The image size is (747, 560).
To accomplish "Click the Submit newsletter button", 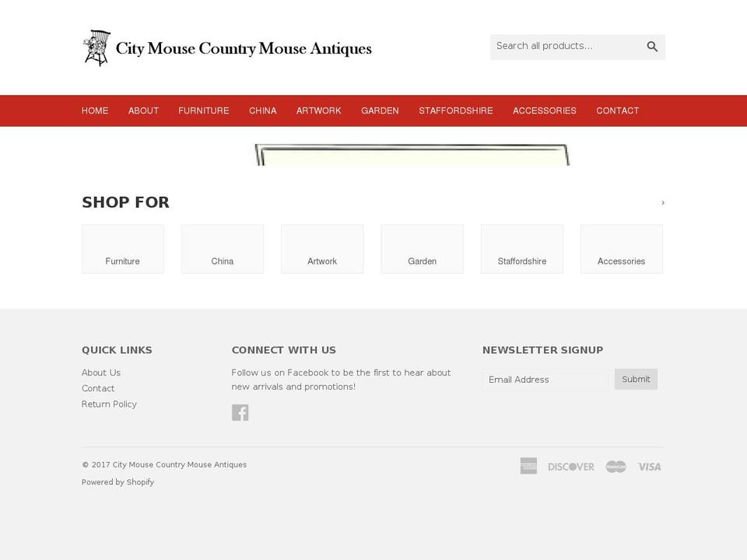I will pos(636,379).
